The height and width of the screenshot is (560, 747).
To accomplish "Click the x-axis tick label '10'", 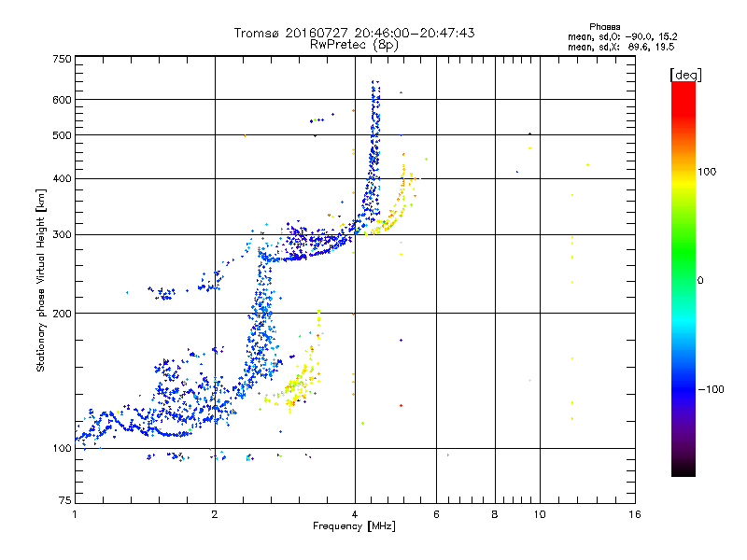I will pos(540,514).
